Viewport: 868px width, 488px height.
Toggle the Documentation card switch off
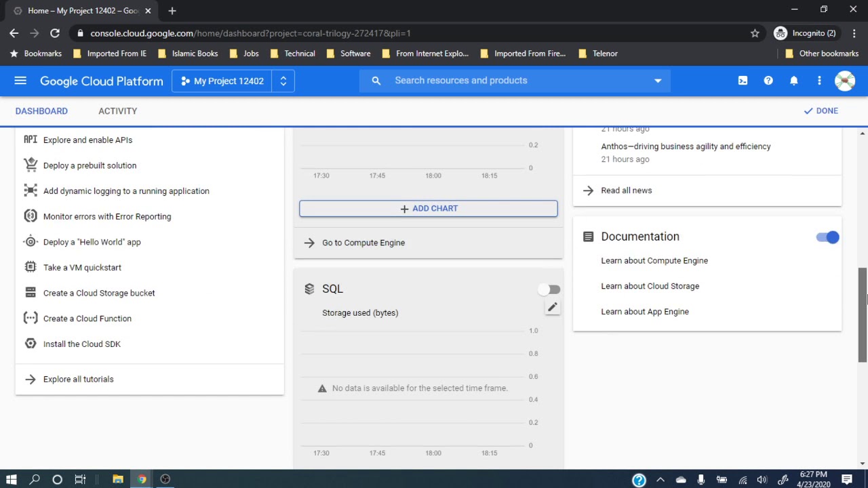827,237
